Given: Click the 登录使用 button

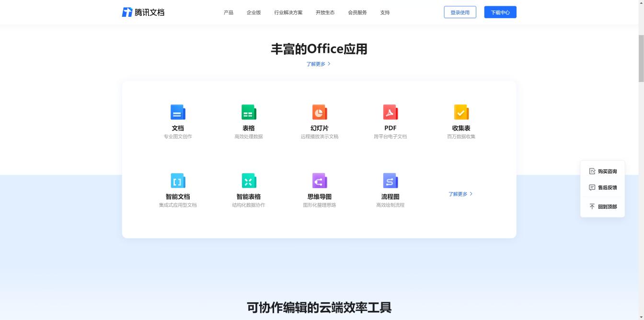Looking at the screenshot, I should coord(460,12).
